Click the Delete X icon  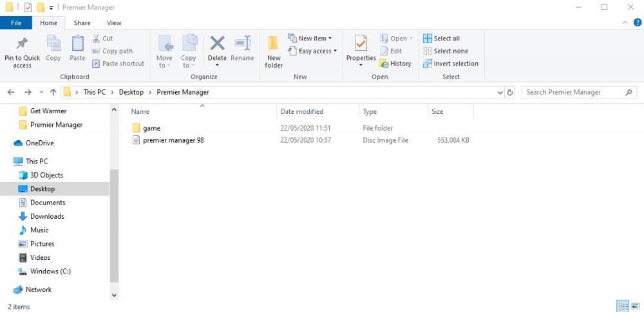[x=217, y=43]
